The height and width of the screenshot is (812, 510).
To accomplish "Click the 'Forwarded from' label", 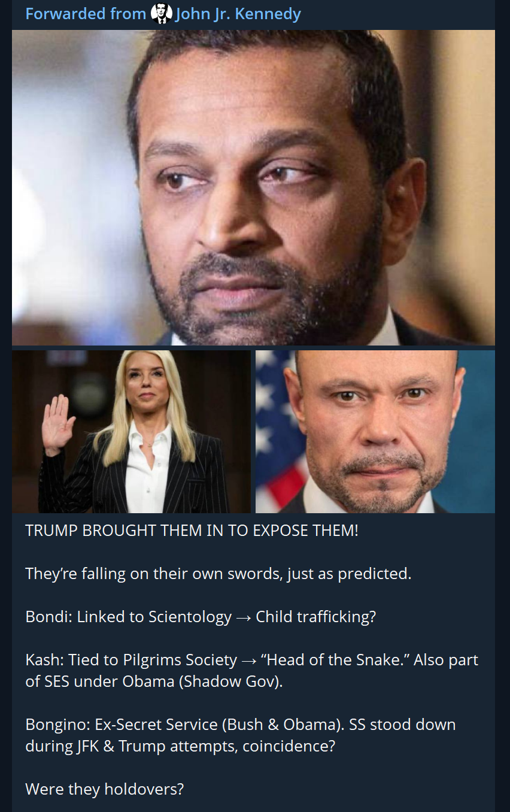I will tap(86, 13).
